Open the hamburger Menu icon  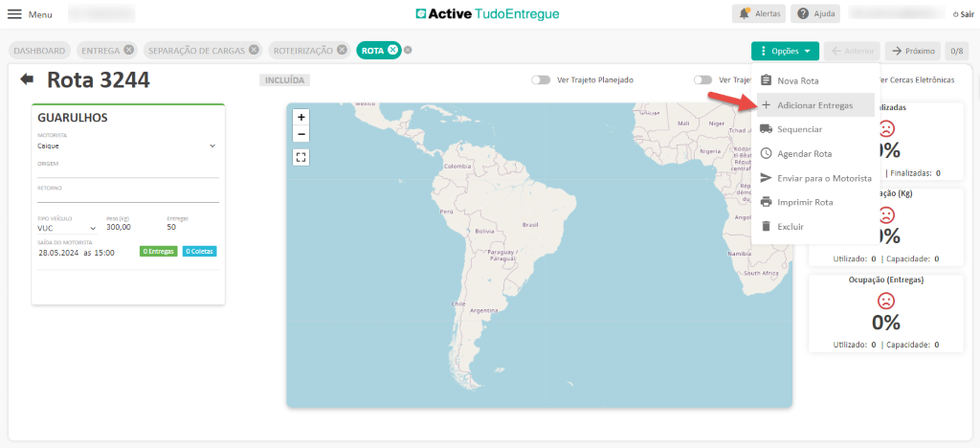[14, 13]
